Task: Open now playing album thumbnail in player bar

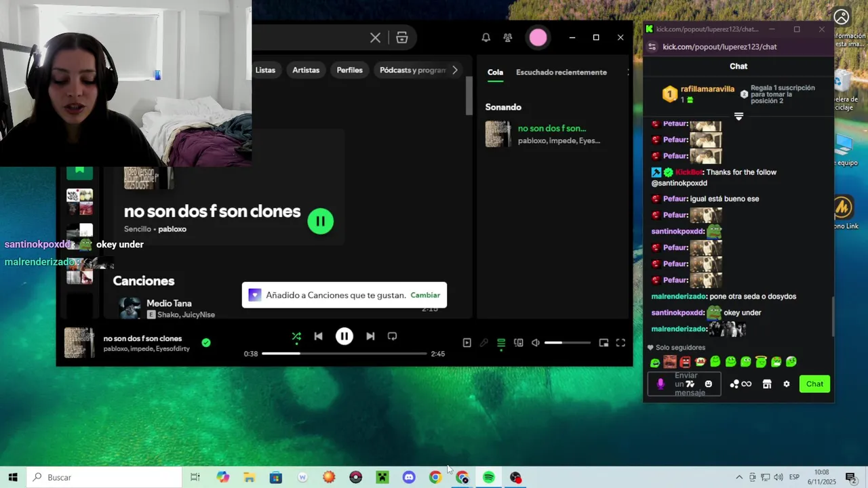Action: (79, 343)
